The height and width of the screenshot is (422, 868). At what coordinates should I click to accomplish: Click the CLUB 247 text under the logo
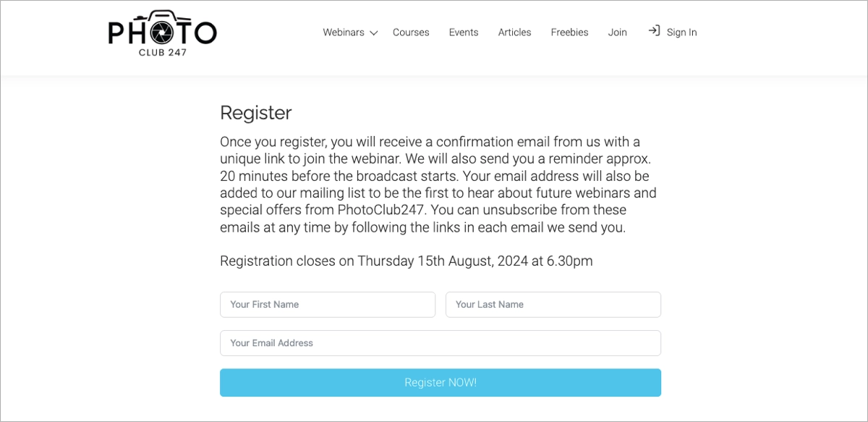163,52
